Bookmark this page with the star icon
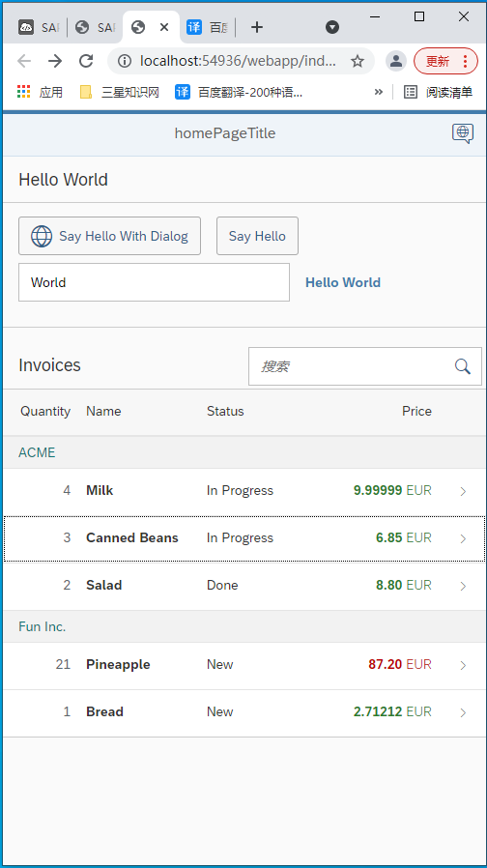 click(358, 61)
